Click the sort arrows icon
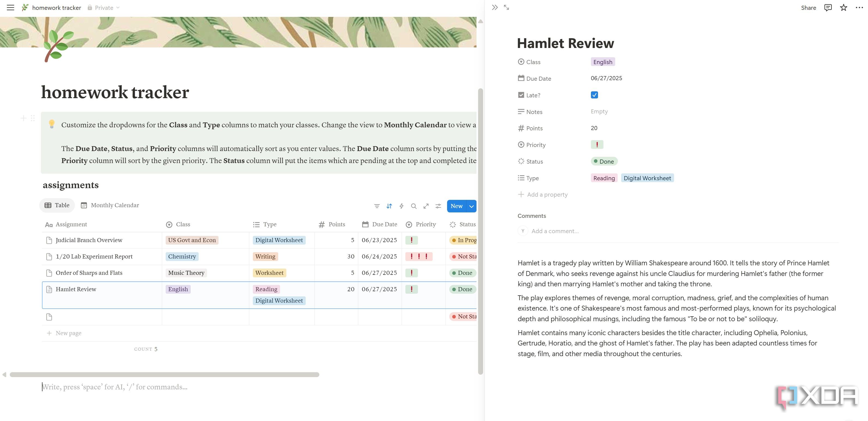This screenshot has height=421, width=868. click(389, 206)
